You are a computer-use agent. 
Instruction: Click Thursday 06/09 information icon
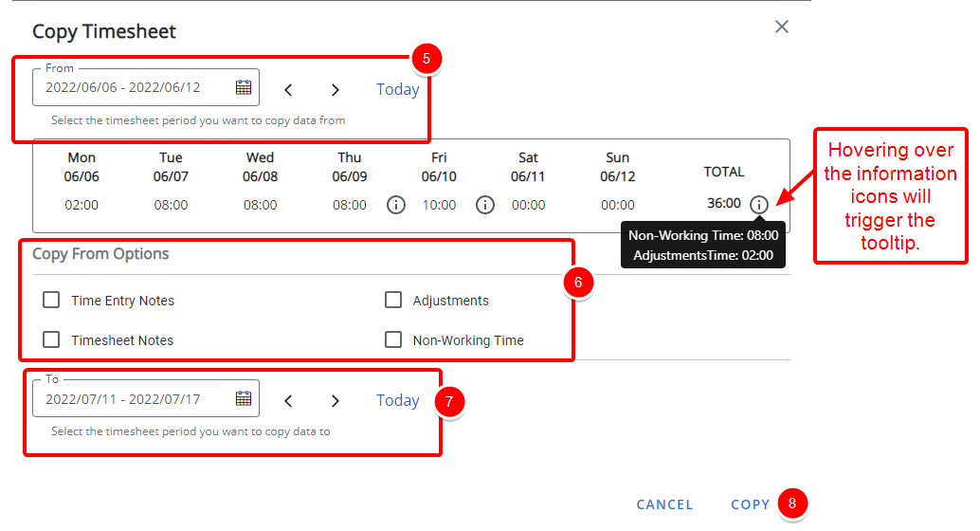pos(395,205)
